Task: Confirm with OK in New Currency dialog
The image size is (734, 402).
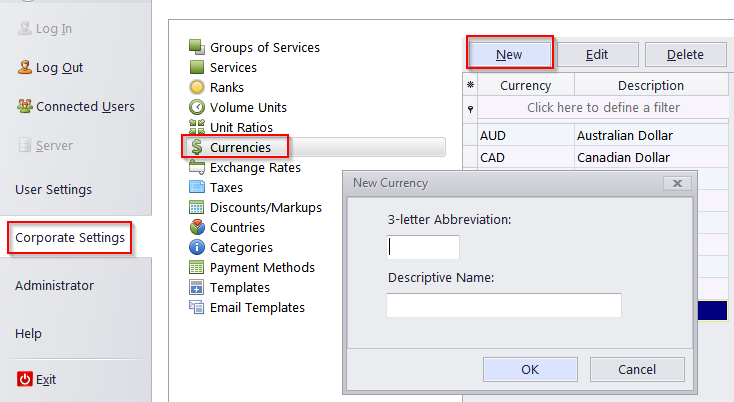Action: (530, 369)
